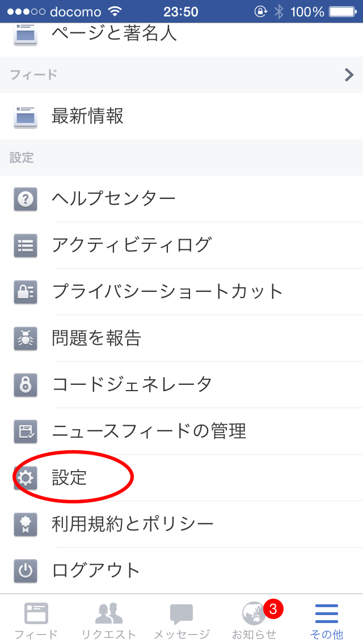Open the Activity Log list icon
363x644 pixels.
pos(26,245)
